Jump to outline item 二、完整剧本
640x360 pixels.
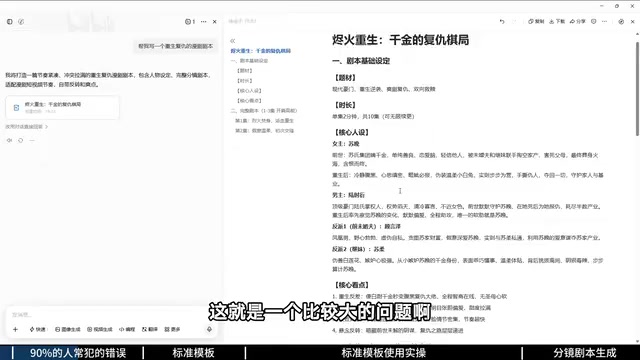tap(264, 111)
